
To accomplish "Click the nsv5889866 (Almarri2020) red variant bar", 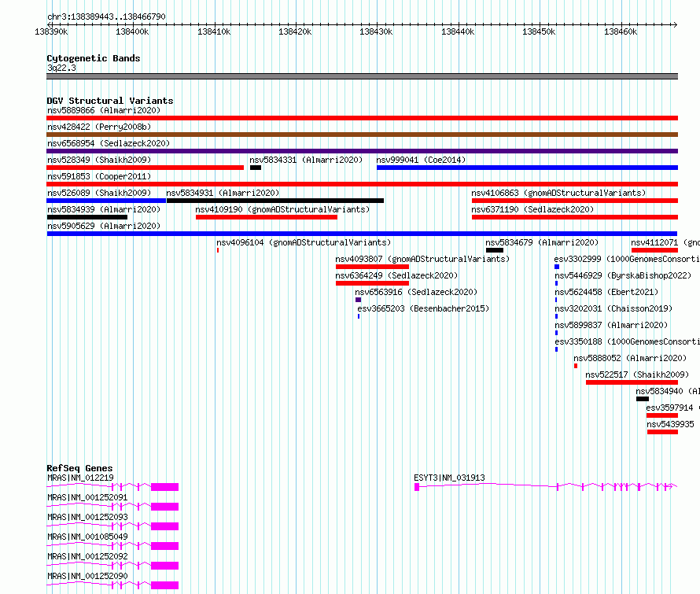I will (x=362, y=118).
